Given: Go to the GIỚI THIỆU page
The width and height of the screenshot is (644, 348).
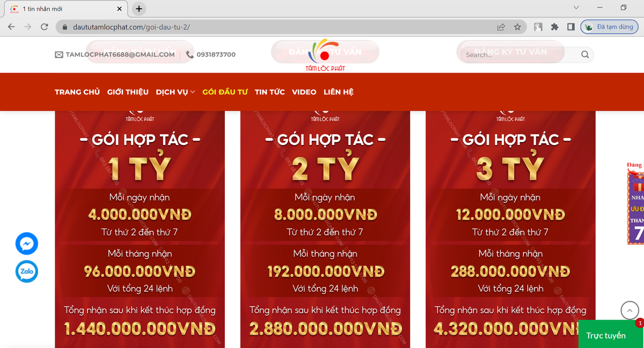Looking at the screenshot, I should 128,92.
